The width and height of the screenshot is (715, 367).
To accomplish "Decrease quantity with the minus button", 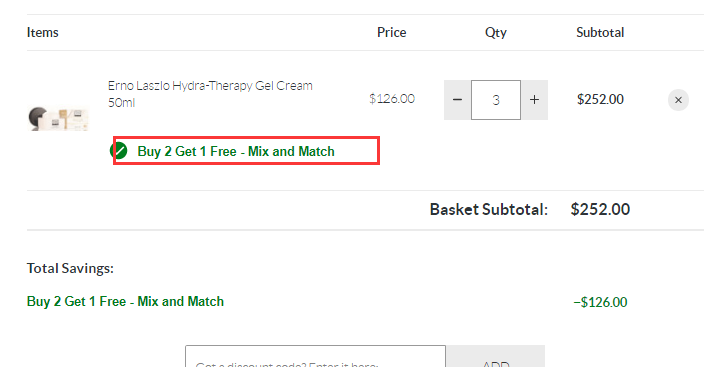I will click(457, 100).
